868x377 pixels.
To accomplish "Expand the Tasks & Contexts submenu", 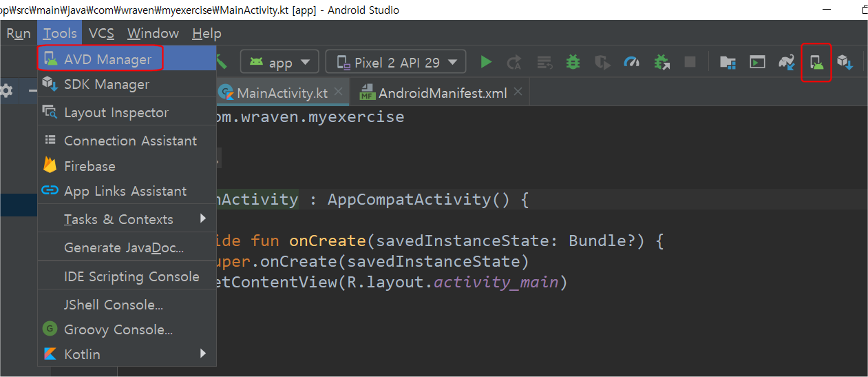I will point(127,219).
